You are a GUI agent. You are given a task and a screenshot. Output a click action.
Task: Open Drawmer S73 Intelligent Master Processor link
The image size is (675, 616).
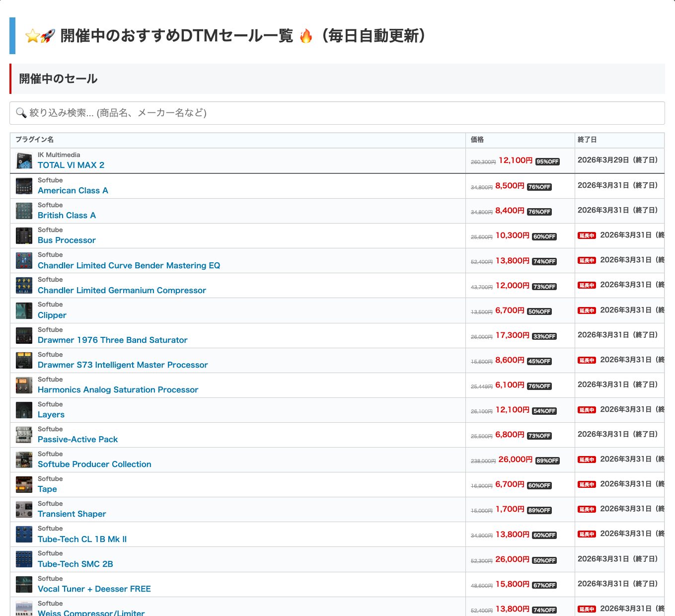123,365
